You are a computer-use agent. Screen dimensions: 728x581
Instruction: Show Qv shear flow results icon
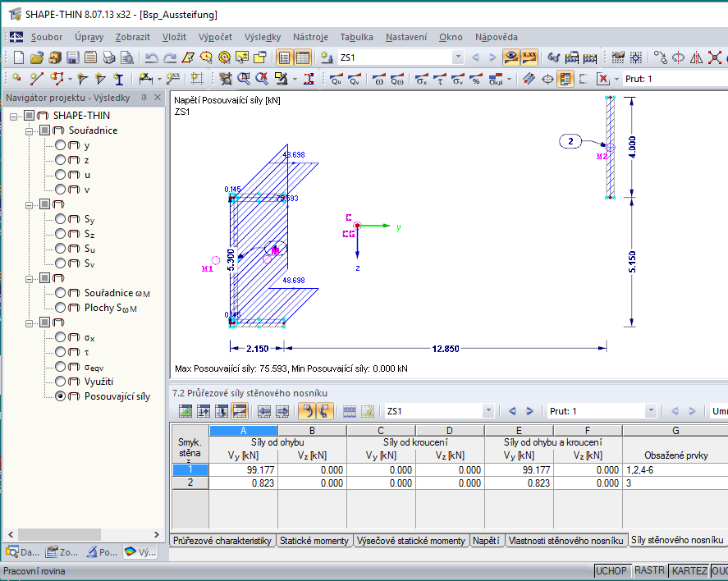pyautogui.click(x=355, y=79)
